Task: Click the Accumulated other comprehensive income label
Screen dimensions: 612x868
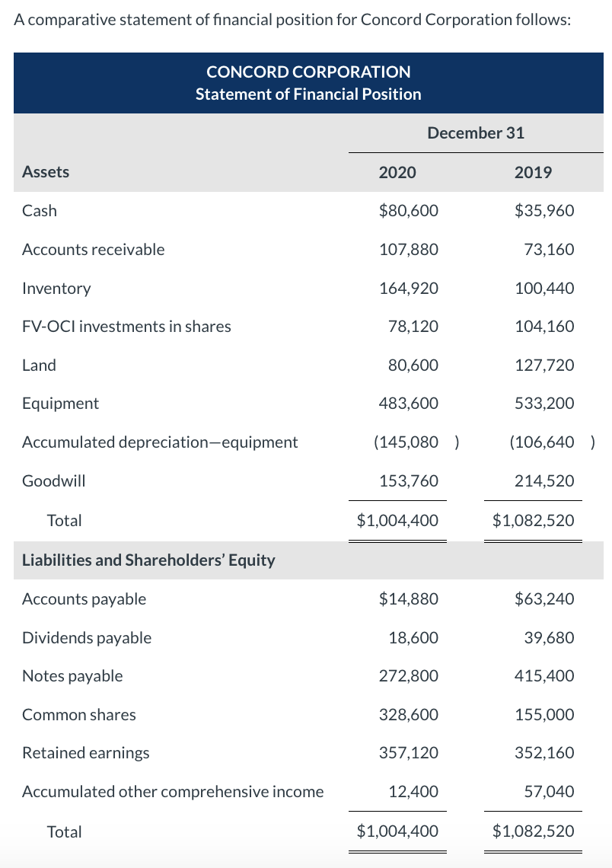Action: [173, 791]
